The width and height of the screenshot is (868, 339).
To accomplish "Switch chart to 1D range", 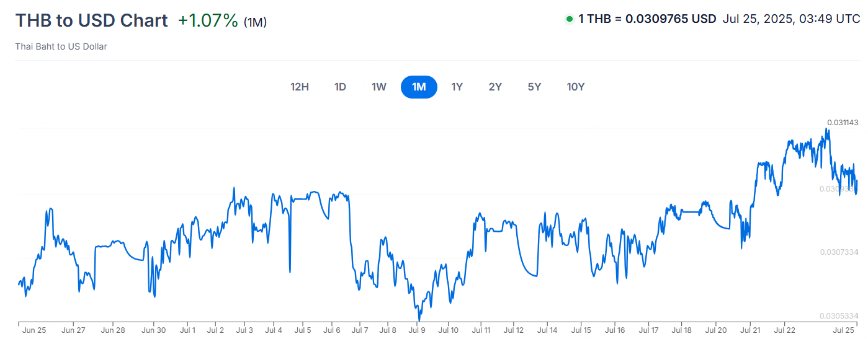I will tap(340, 87).
